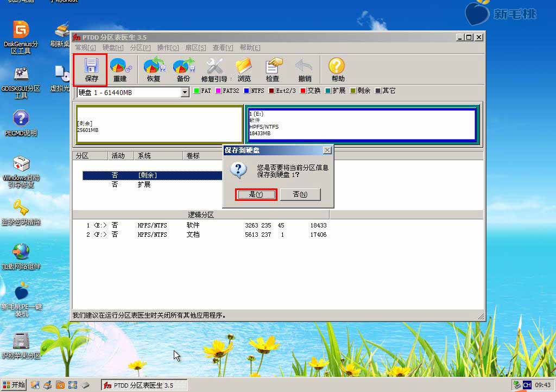The image size is (556, 392).
Task: Open the 分区[P] menu
Action: (x=140, y=47)
